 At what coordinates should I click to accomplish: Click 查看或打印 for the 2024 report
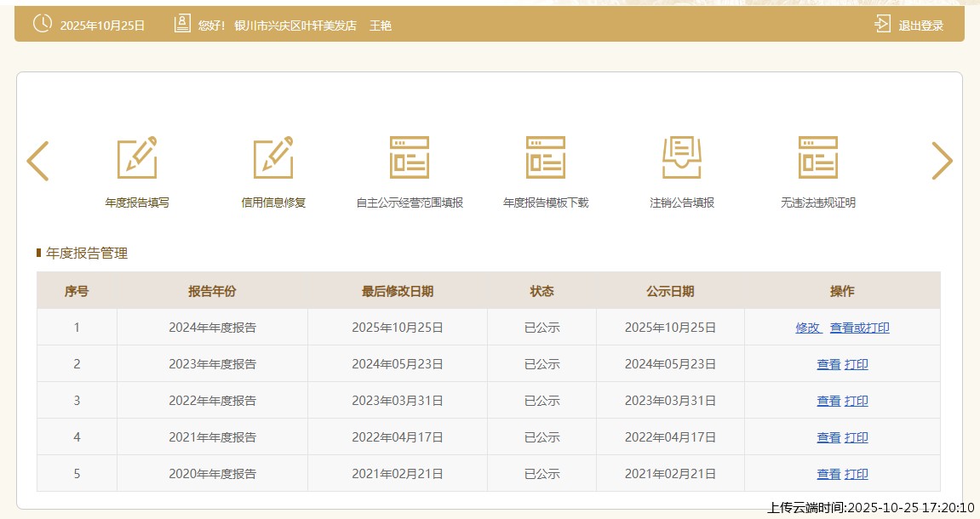(860, 328)
